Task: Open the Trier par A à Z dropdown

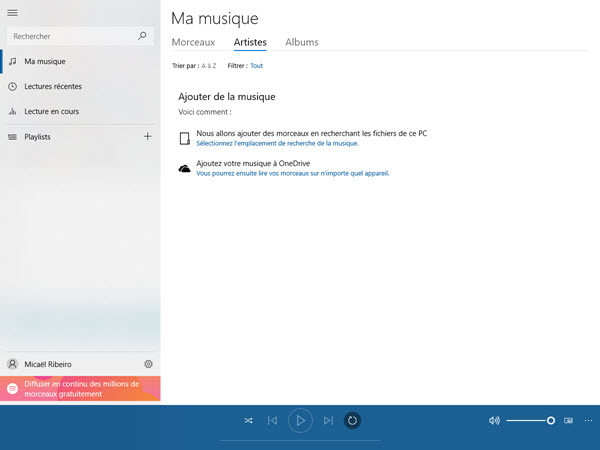Action: point(208,66)
